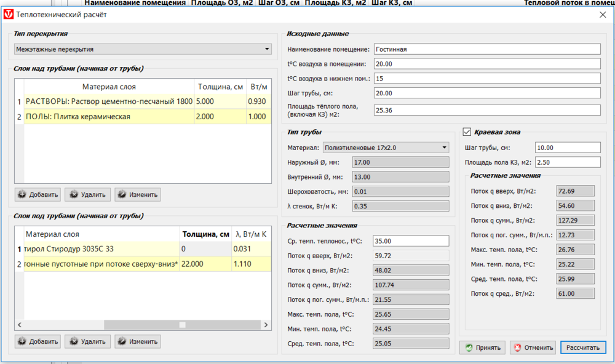This screenshot has height=364, width=615.
Task: Open the pipe Материал dropdown
Action: click(x=387, y=148)
